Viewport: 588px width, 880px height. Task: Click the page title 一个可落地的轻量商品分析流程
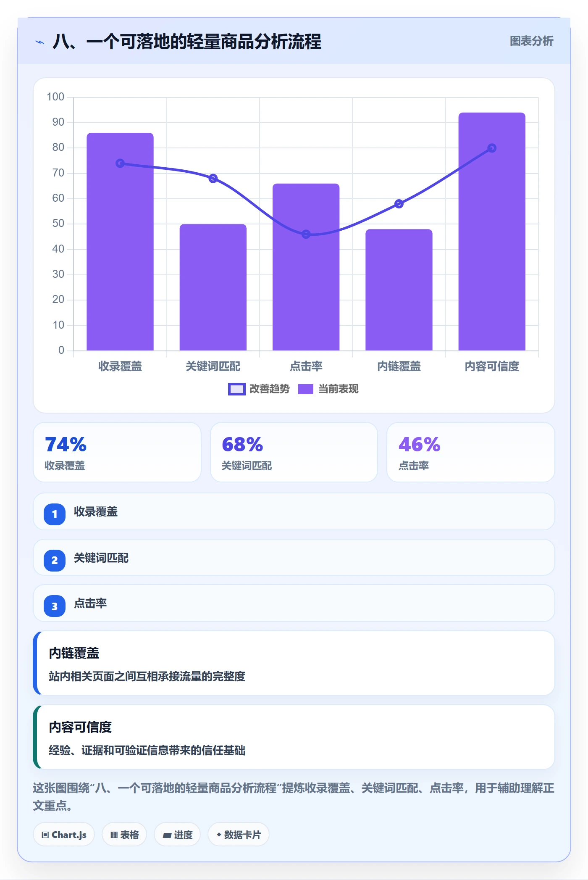pyautogui.click(x=187, y=42)
